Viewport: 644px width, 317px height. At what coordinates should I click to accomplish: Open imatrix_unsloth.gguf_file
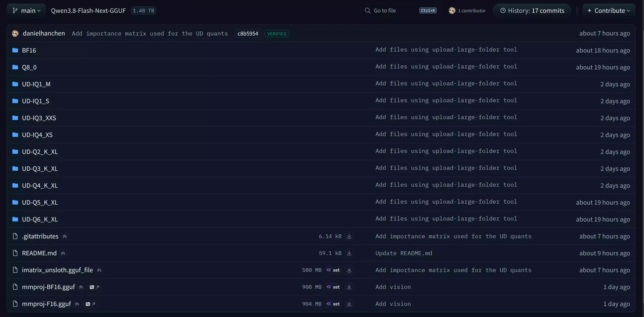click(57, 270)
